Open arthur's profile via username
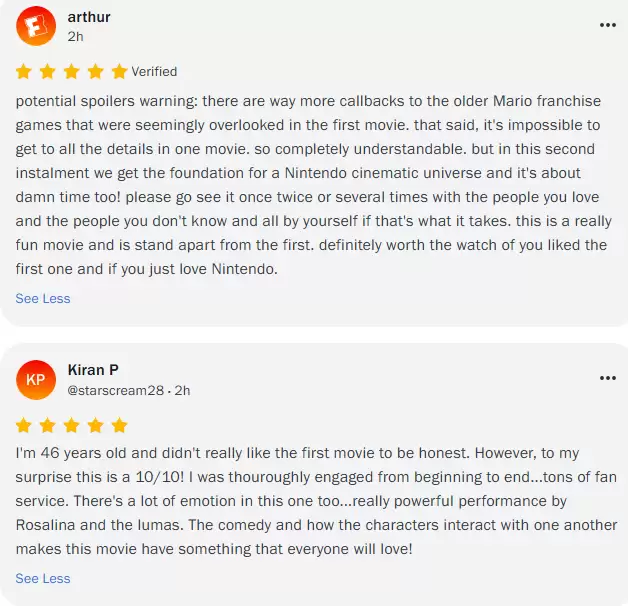The height and width of the screenshot is (606, 628). coord(89,17)
